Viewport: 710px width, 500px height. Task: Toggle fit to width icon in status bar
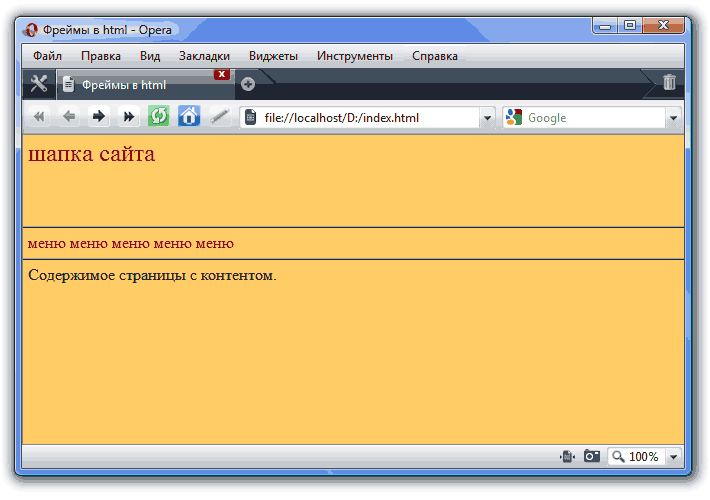click(567, 457)
